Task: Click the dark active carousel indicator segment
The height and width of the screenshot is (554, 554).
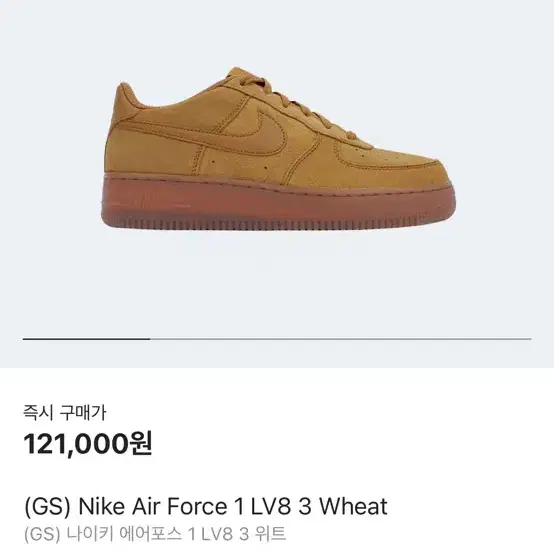Action: tap(87, 339)
